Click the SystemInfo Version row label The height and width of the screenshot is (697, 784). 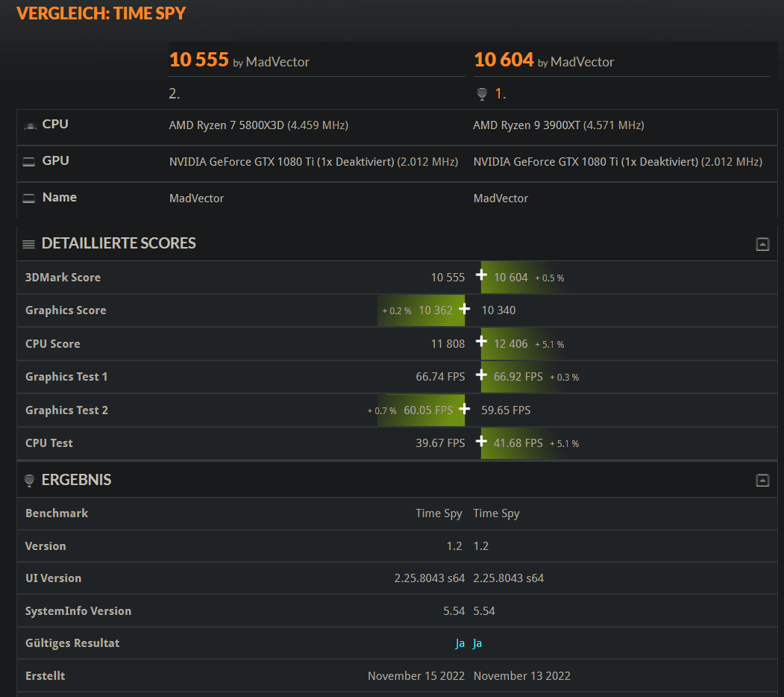78,611
